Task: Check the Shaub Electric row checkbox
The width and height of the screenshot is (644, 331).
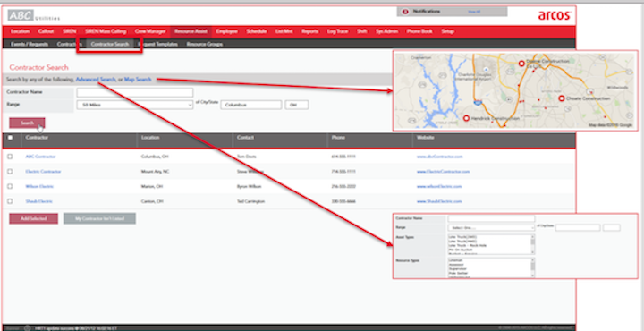Action: (10, 201)
